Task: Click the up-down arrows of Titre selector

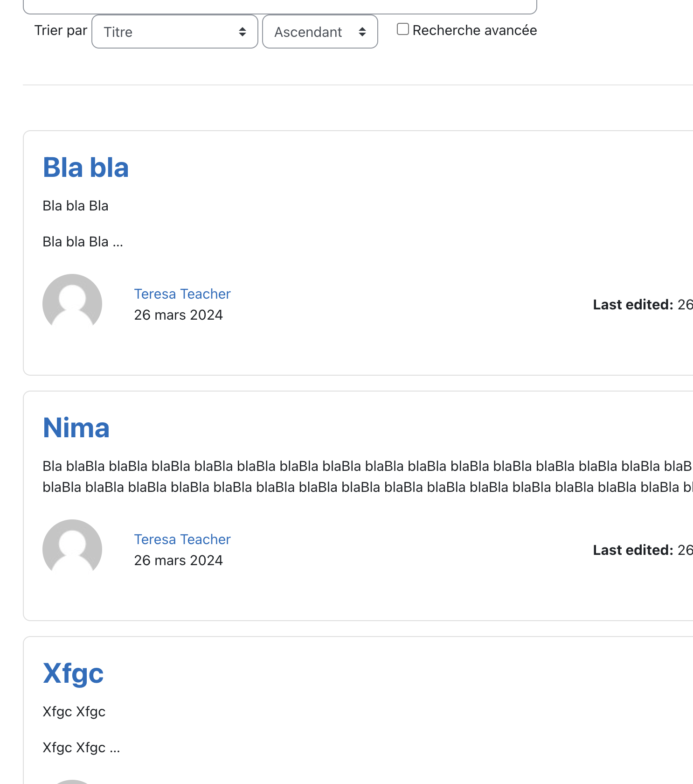Action: pos(243,32)
